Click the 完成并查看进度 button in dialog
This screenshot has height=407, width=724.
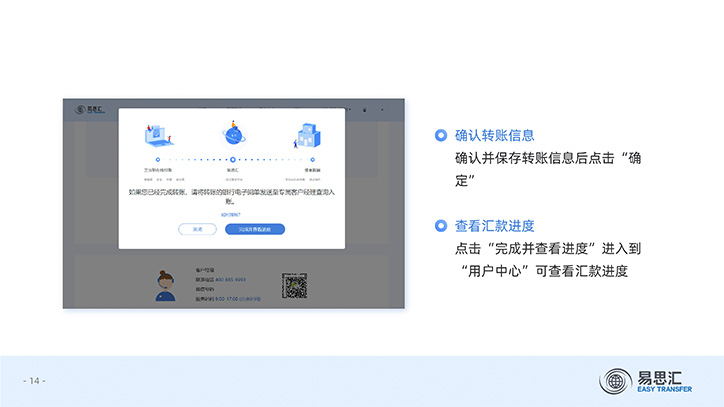pos(255,229)
